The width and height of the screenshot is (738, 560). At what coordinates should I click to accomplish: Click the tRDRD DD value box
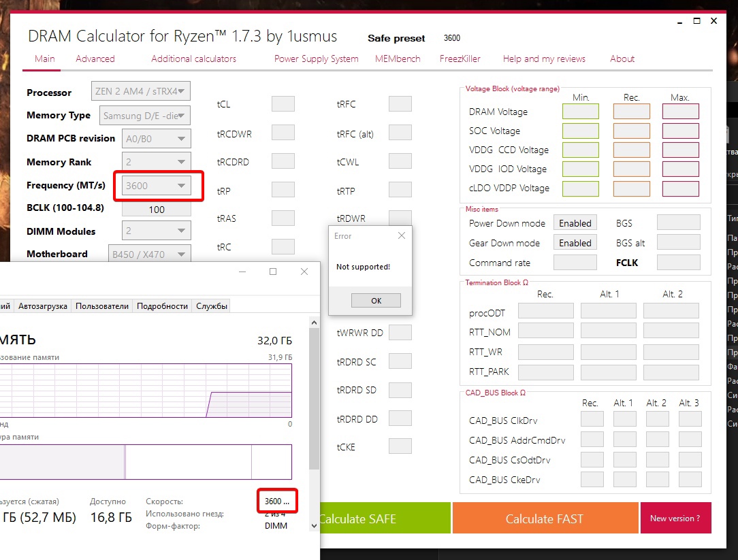400,418
